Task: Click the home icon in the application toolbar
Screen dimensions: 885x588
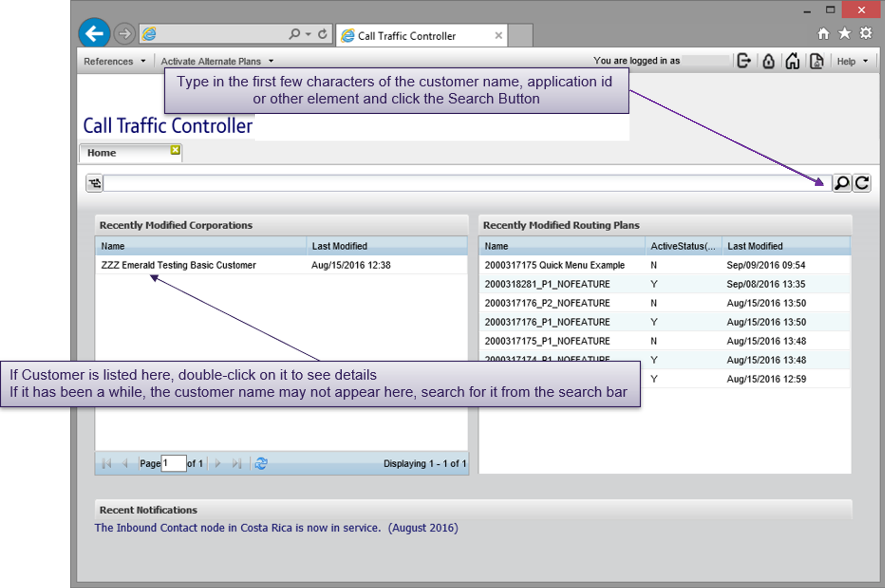Action: [x=792, y=61]
